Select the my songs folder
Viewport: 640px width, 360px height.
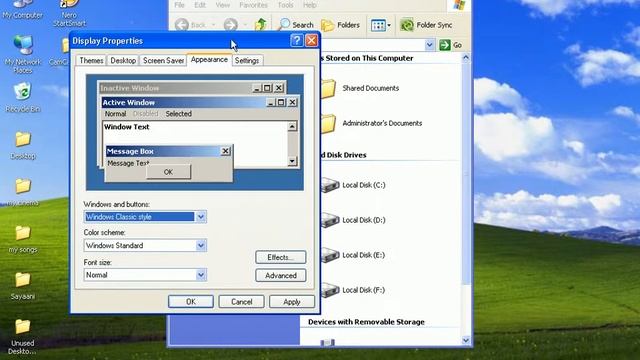(23, 239)
